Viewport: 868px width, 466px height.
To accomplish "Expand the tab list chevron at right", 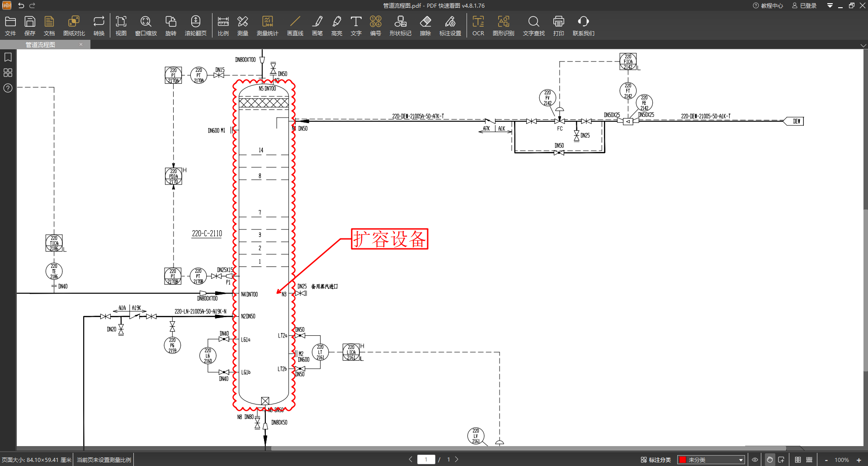I will (x=863, y=45).
